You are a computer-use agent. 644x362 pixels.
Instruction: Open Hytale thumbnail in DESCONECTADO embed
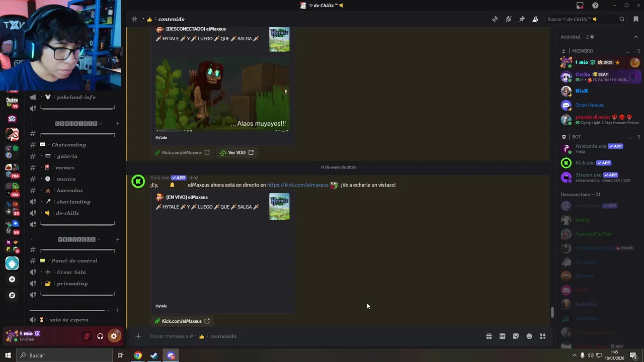[279, 40]
